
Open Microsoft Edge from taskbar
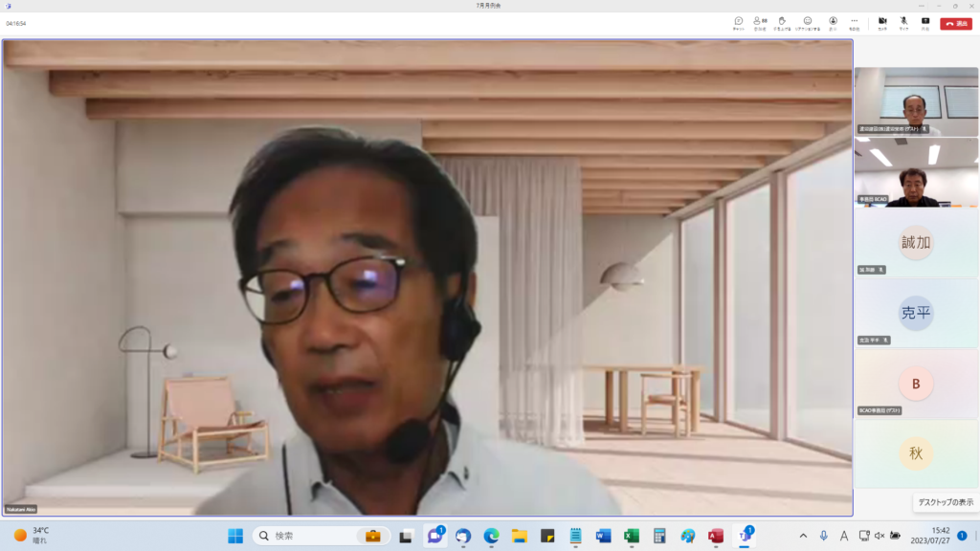click(x=491, y=536)
